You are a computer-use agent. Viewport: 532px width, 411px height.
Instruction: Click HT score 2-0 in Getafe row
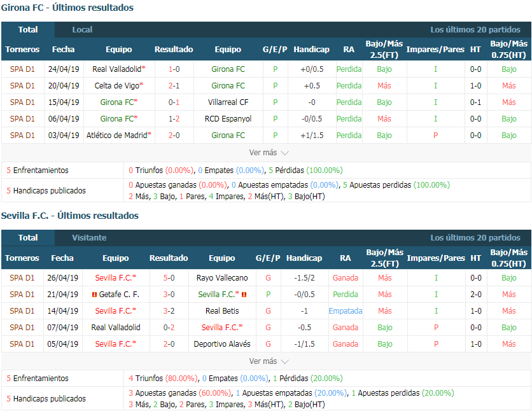click(x=475, y=295)
